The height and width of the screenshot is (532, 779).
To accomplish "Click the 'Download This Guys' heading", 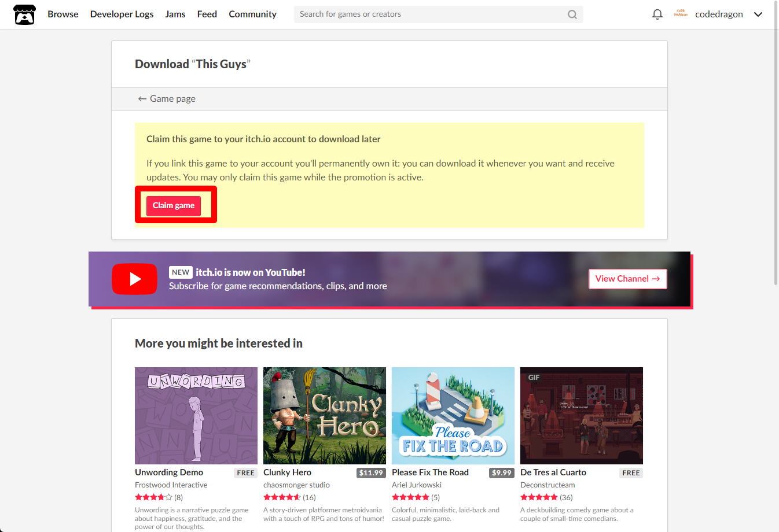I will click(193, 64).
